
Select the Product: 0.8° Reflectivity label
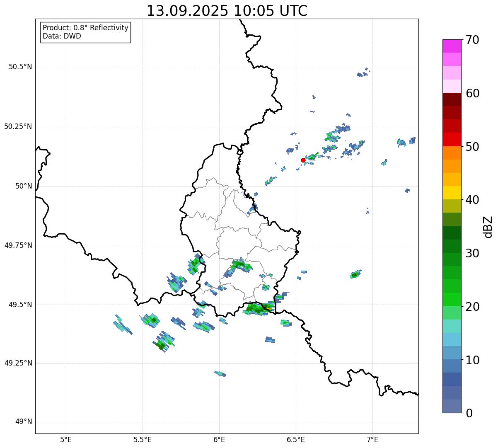pos(85,28)
